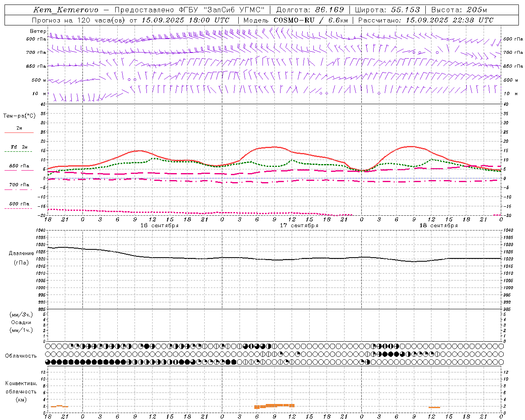The width and height of the screenshot is (525, 420).
Task: Click the Kem_Kemerovo station title
Action: (x=66, y=10)
